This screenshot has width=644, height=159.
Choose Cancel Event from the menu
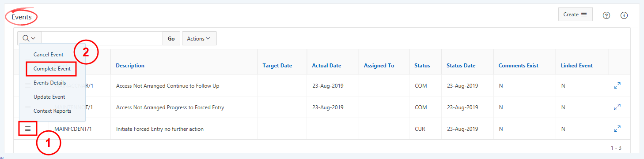[49, 55]
